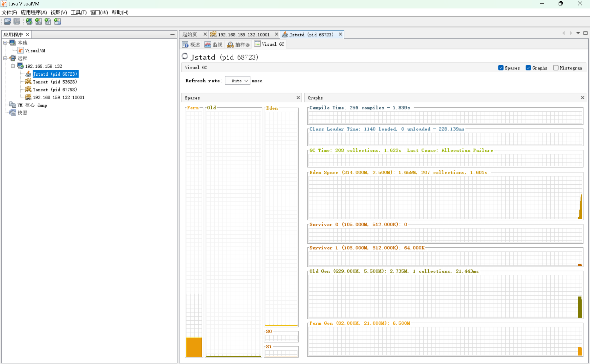Show the opened documents list dropdown arrow
Viewport: 590px width, 364px height.
coord(578,33)
